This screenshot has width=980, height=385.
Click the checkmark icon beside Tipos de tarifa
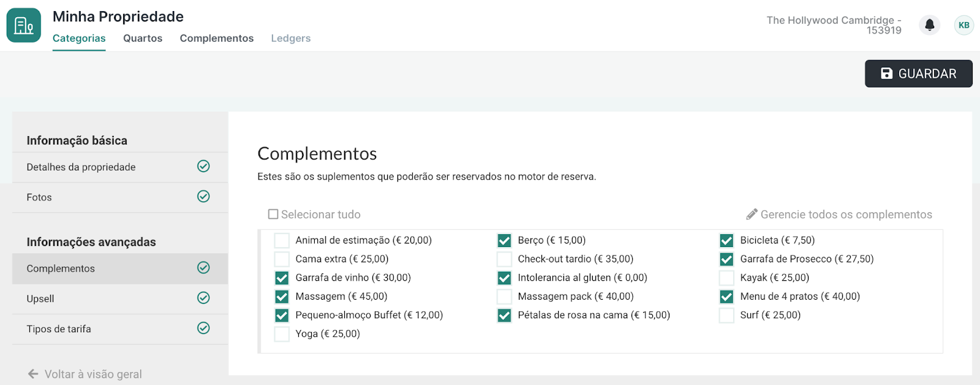click(x=203, y=328)
